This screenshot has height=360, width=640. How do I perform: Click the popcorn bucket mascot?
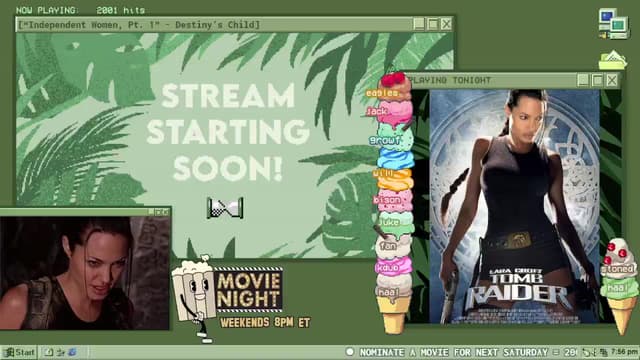194,299
